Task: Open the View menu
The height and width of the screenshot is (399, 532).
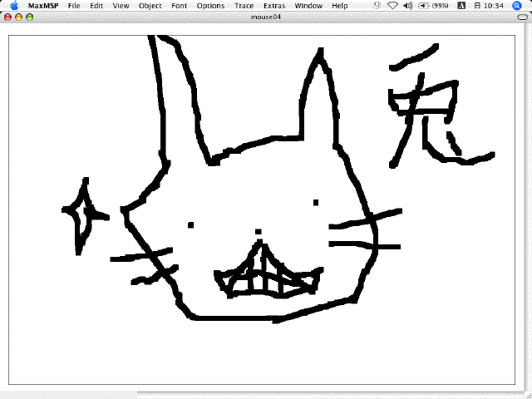Action: coord(121,6)
